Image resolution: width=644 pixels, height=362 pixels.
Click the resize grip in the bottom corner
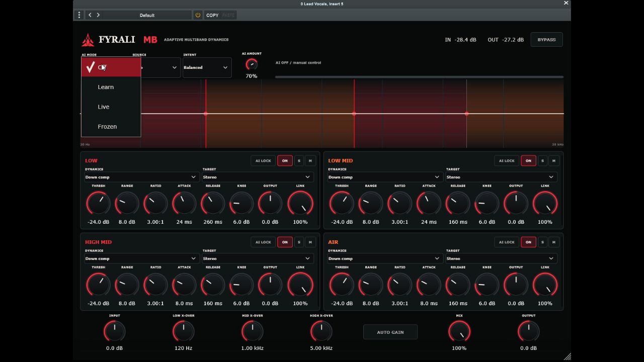pyautogui.click(x=567, y=356)
